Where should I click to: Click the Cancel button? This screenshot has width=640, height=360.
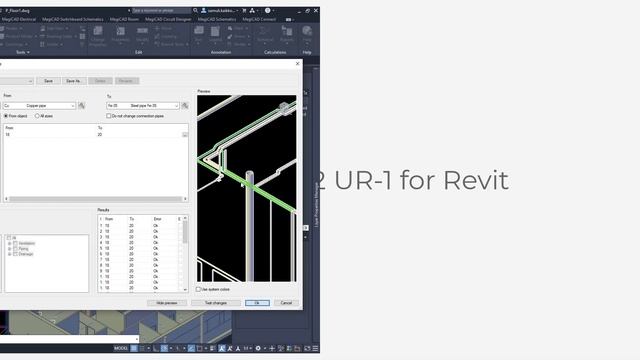click(x=286, y=303)
